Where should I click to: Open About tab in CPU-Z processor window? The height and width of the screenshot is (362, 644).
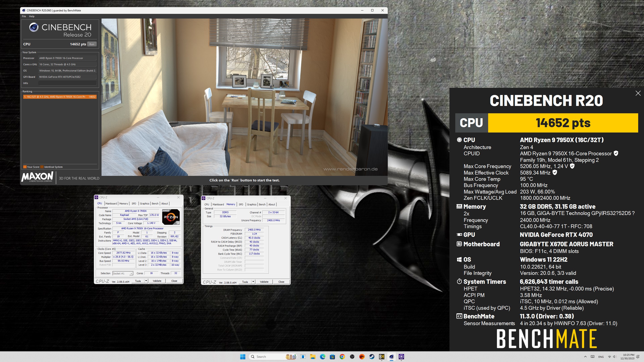[165, 204]
